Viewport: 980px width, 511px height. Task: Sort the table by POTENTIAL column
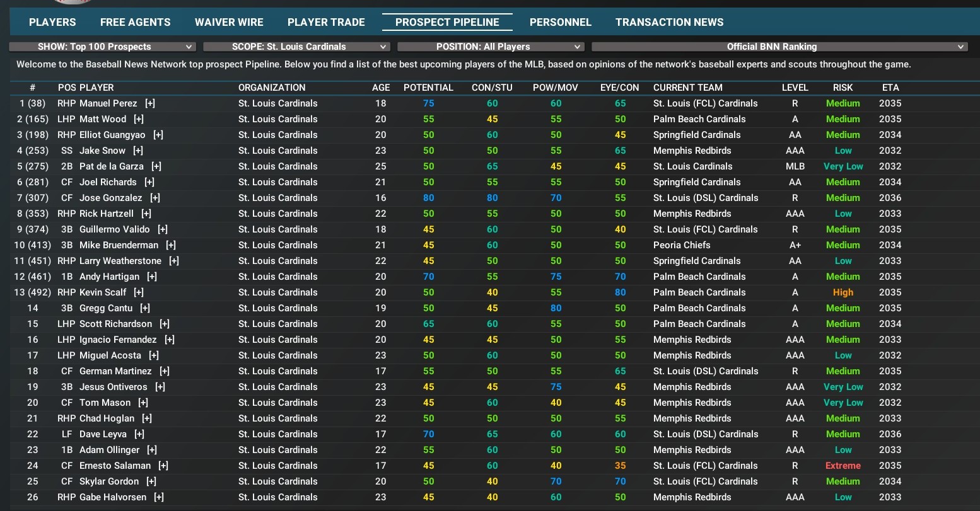click(x=428, y=88)
